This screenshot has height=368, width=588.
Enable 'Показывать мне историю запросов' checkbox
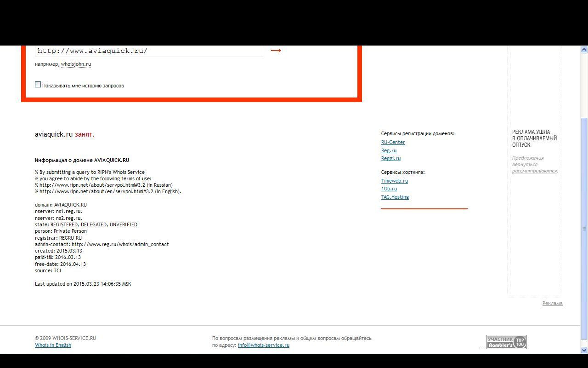click(38, 85)
